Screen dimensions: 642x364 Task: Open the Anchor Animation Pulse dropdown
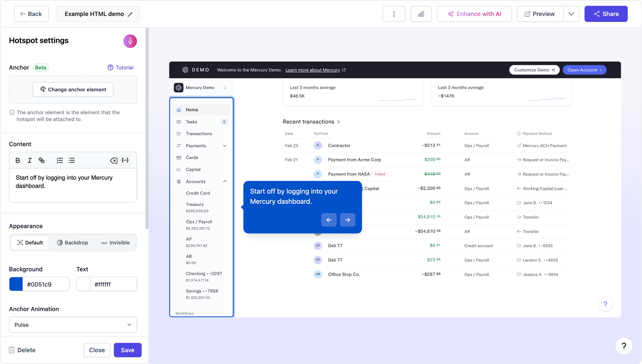73,325
